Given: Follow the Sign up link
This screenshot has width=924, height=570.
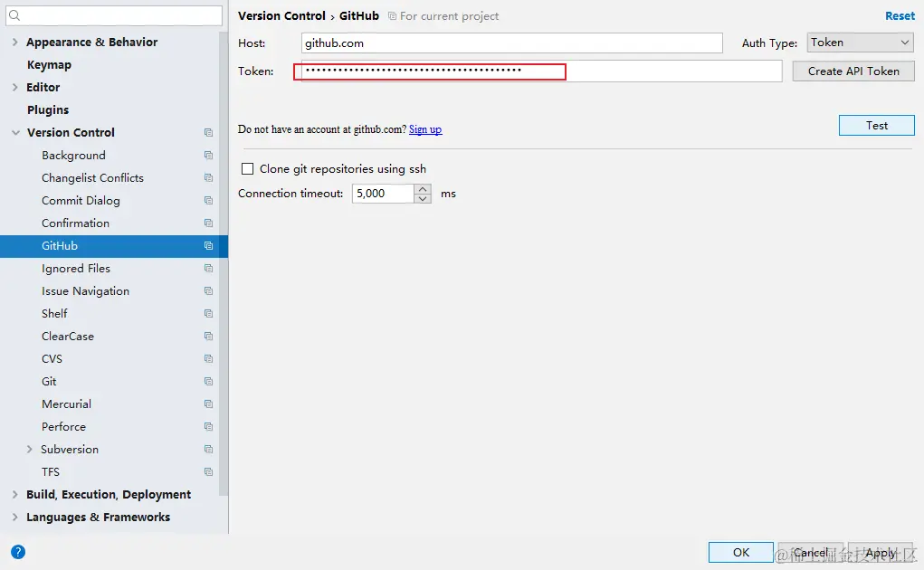Looking at the screenshot, I should 425,129.
